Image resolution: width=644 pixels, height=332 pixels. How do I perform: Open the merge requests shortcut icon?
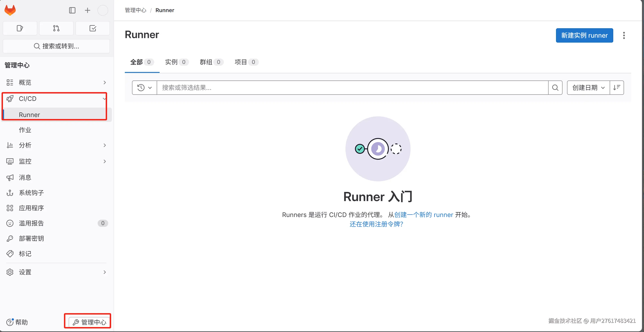[56, 28]
